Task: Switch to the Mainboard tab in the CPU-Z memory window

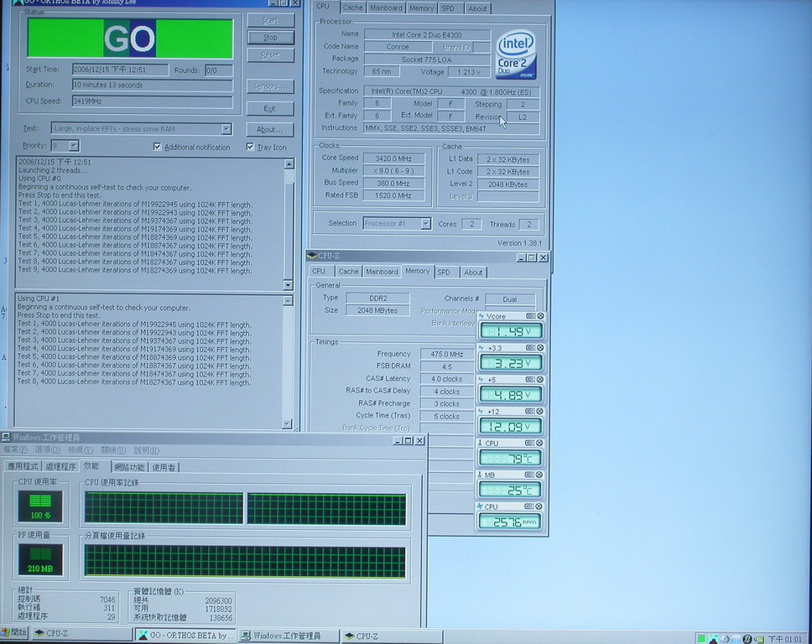Action: point(382,272)
